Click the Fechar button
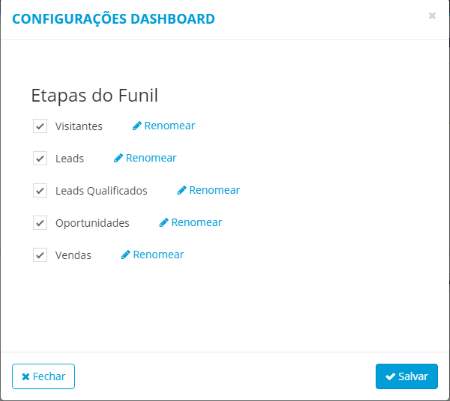Viewport: 450px width, 401px height. tap(43, 376)
